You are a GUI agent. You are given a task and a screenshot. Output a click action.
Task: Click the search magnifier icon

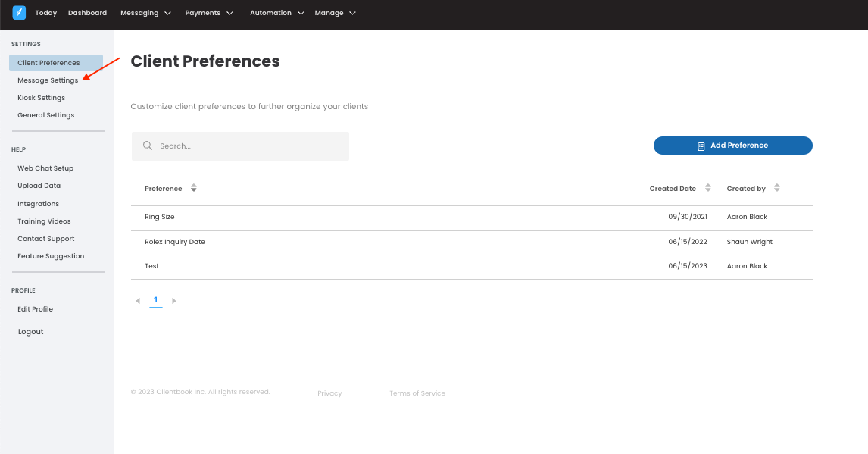[x=148, y=146]
